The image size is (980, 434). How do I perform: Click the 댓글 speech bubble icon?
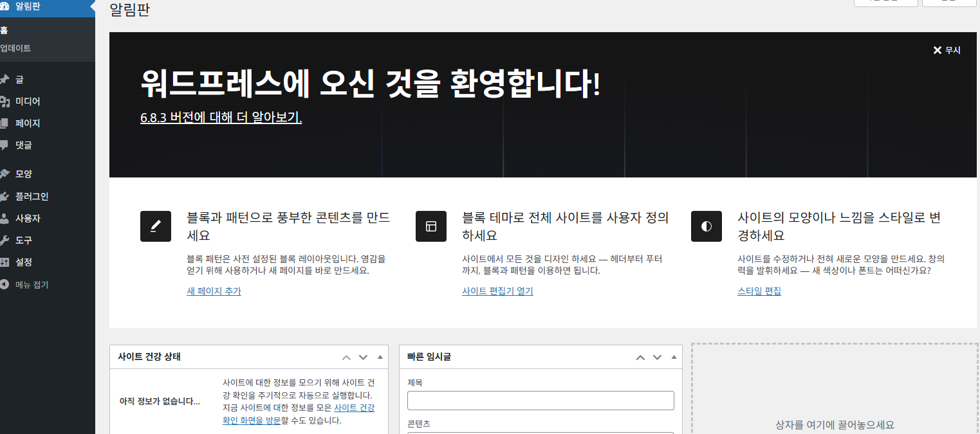4,145
